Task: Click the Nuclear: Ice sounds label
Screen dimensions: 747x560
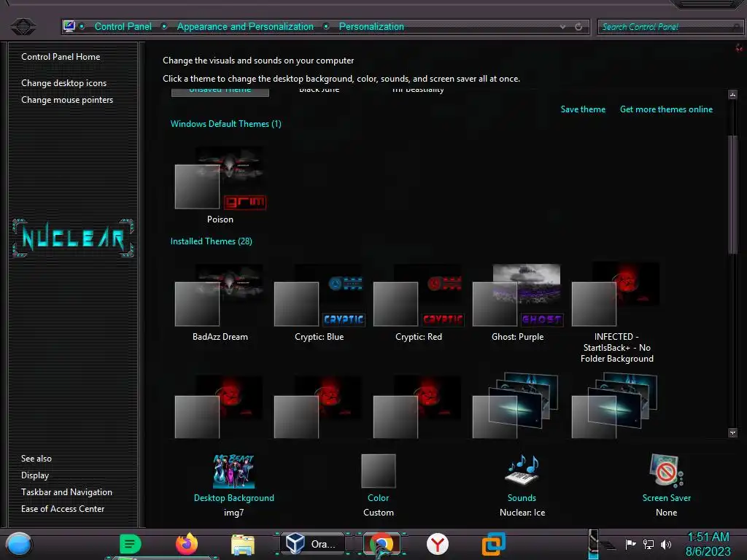Action: [x=522, y=513]
